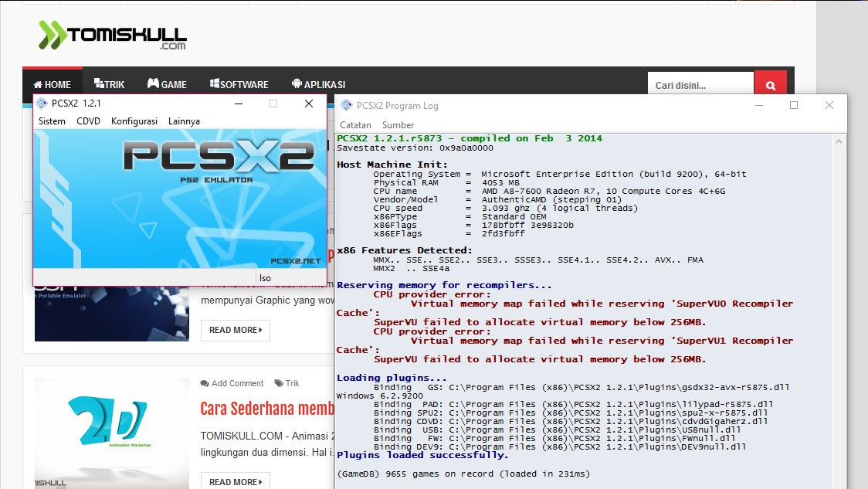Click the Android icon beside APLIKASI
The height and width of the screenshot is (489, 868).
click(297, 83)
